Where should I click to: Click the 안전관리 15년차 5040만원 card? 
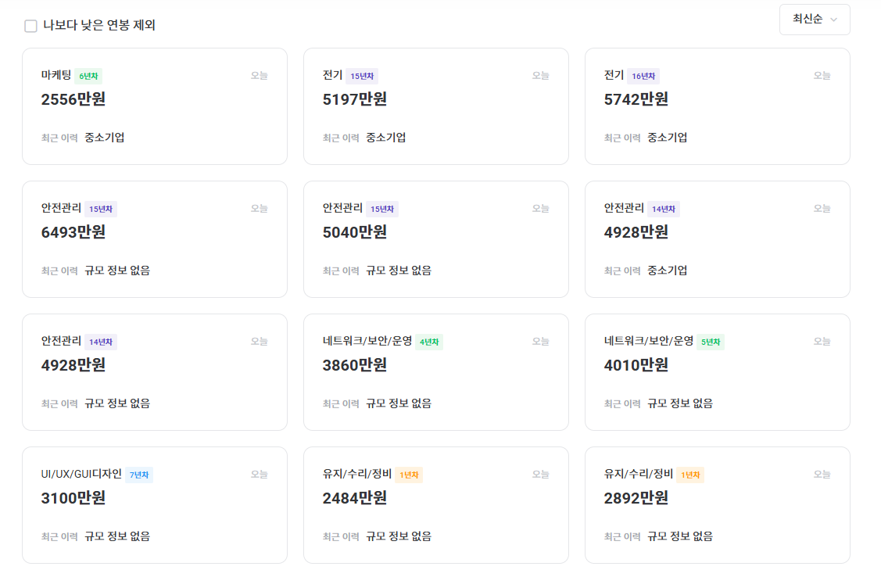(x=435, y=239)
